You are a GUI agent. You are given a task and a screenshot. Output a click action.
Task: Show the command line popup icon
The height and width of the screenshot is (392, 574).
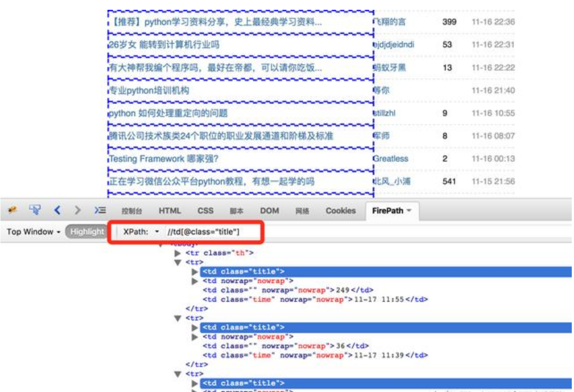[x=100, y=210]
